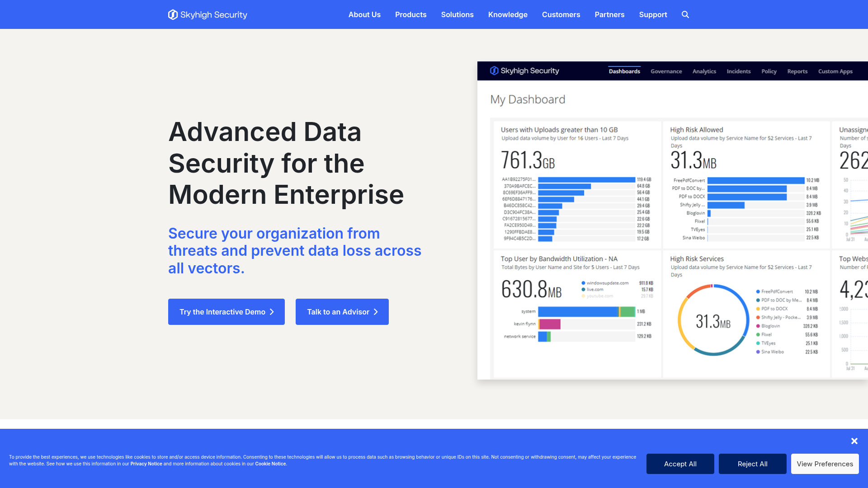Switch to the Dashboards tab in the preview
868x488 pixels.
click(x=624, y=71)
